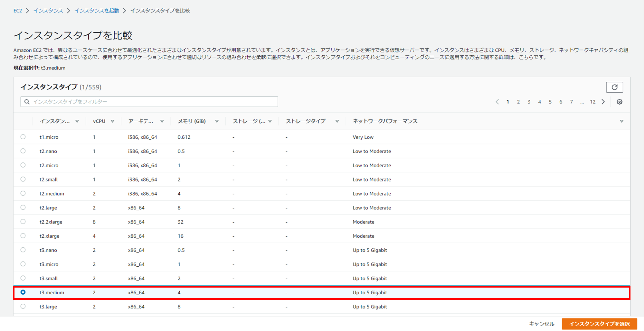The image size is (644, 331).
Task: Sort by memory (GiB) column arrow
Action: coord(217,121)
